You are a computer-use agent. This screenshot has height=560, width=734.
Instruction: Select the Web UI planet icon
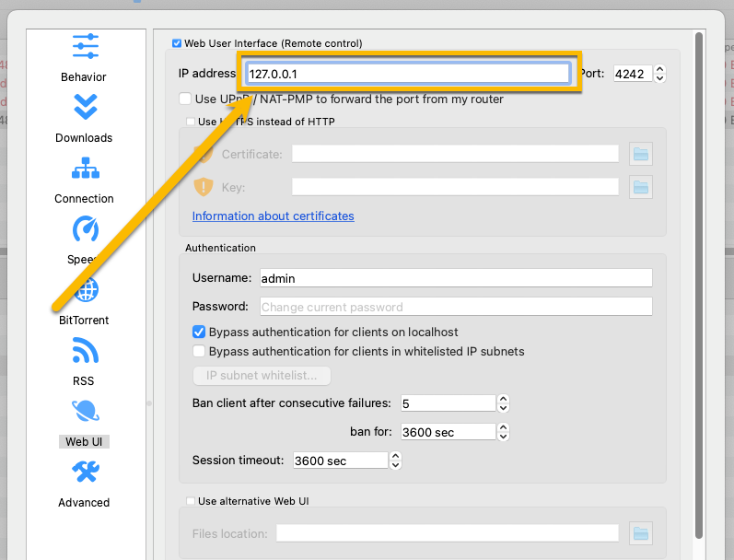point(85,412)
